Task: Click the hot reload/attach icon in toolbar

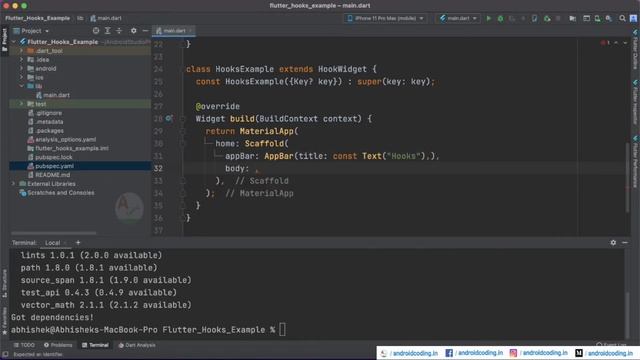Action: pos(547,18)
